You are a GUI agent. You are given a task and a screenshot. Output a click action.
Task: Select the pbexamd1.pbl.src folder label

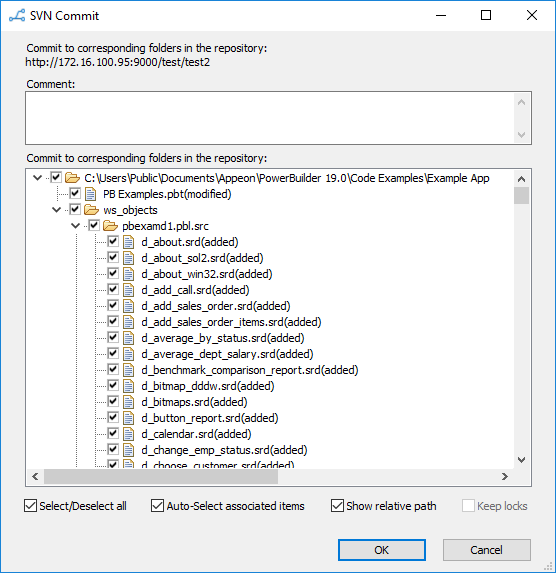click(x=166, y=226)
